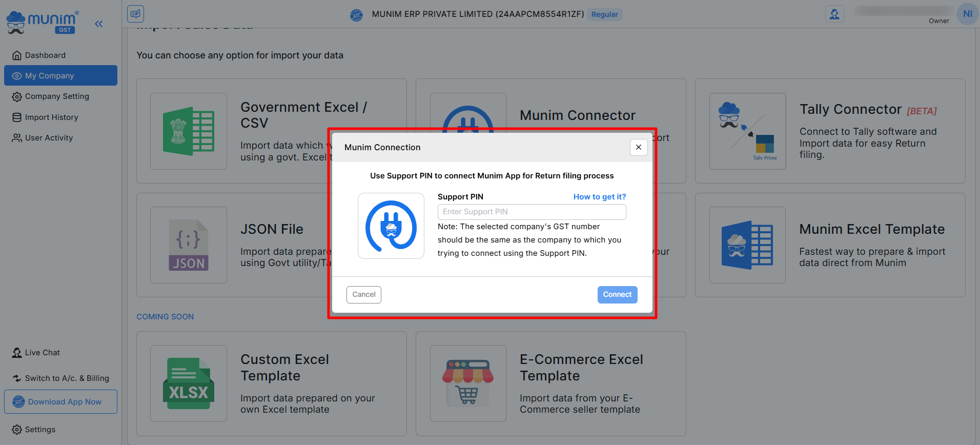Image resolution: width=980 pixels, height=445 pixels.
Task: Close the Munim Connection dialog
Action: pos(639,147)
